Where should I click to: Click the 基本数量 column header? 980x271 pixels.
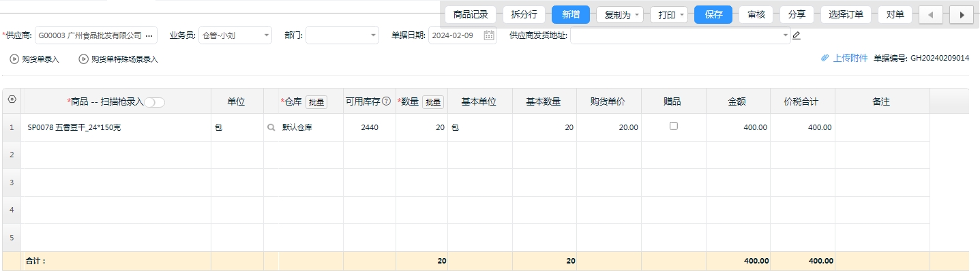coord(544,101)
